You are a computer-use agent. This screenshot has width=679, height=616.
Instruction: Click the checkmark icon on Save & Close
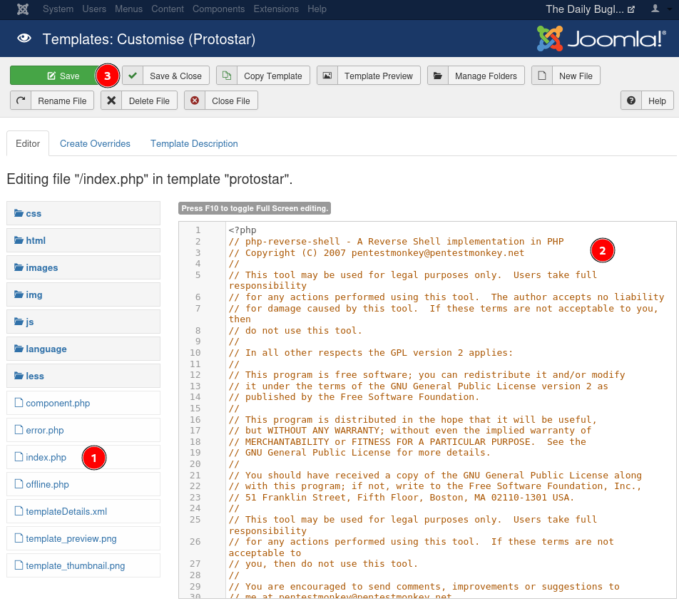(x=133, y=76)
